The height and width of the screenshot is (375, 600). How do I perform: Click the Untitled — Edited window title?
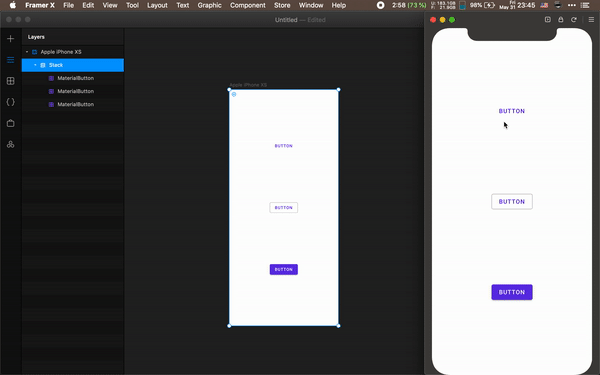(300, 20)
